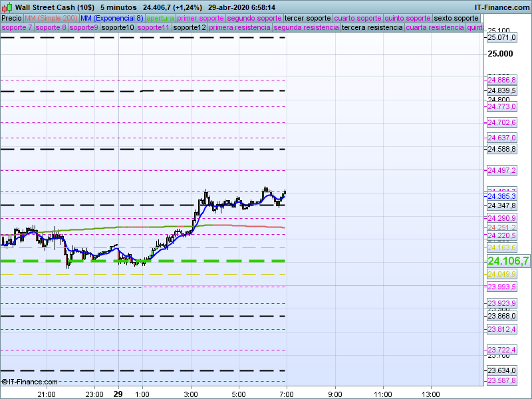The width and height of the screenshot is (532, 399).
Task: Click the 24.406,7 (+1,24%) price quote
Action: click(x=172, y=7)
